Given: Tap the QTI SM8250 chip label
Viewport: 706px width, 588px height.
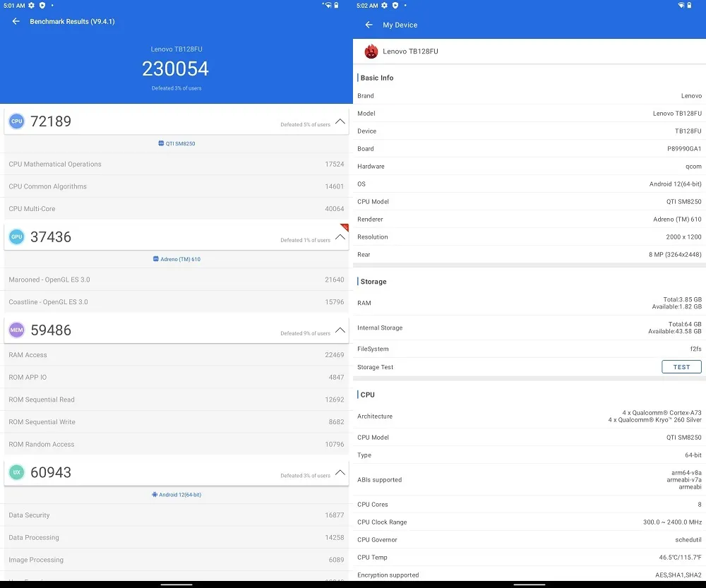Looking at the screenshot, I should [176, 143].
